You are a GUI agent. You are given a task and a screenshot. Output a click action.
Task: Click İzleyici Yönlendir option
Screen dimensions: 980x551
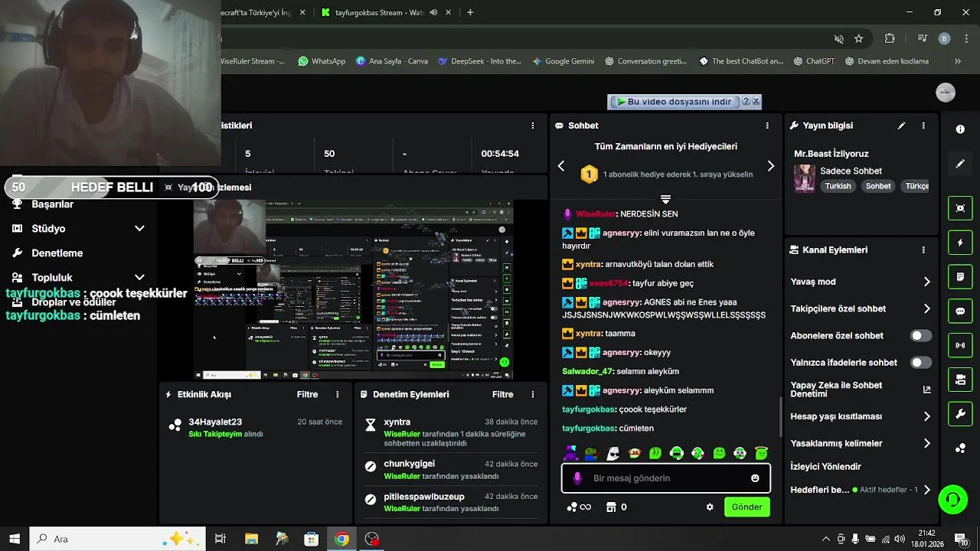pyautogui.click(x=825, y=467)
